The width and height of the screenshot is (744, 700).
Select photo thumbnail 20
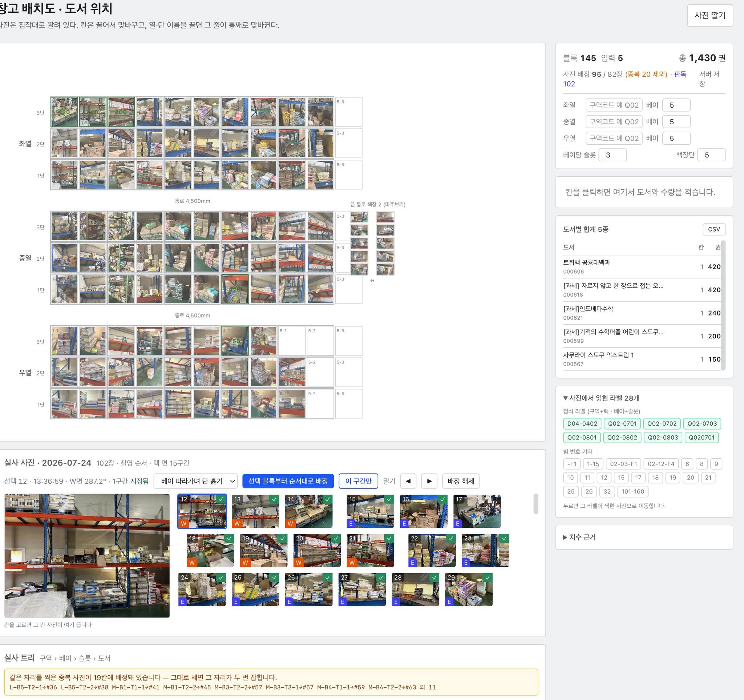[x=317, y=550]
